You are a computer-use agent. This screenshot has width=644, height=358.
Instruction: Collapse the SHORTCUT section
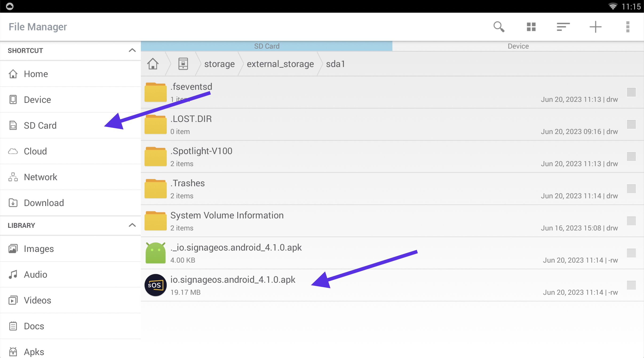coord(132,51)
